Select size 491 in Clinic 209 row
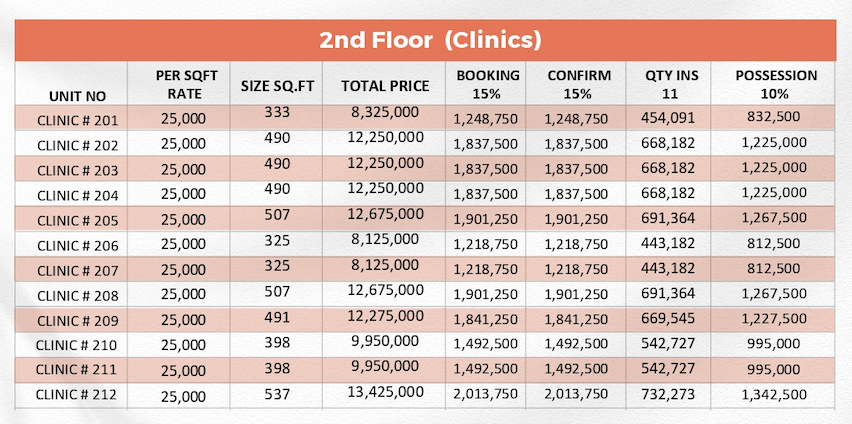 (x=277, y=317)
